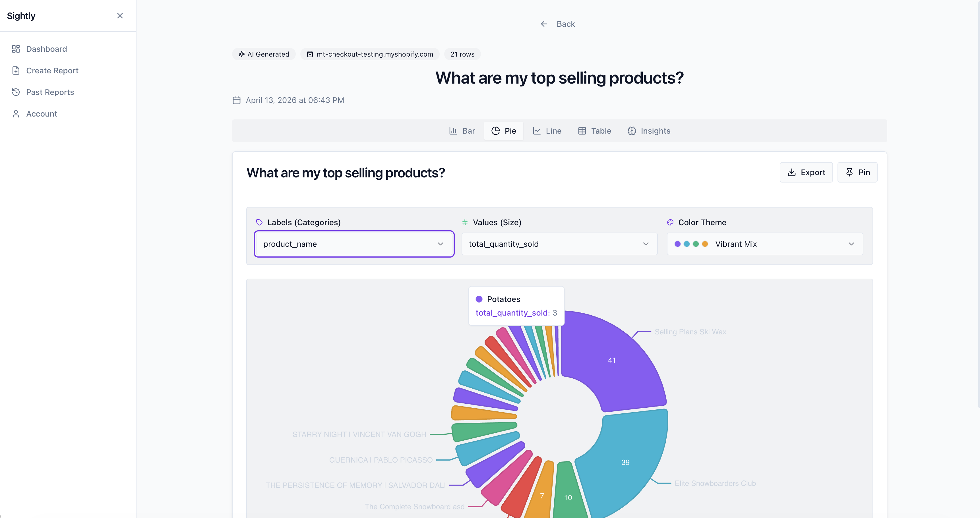Select the Line chart tab
The width and height of the screenshot is (980, 518).
(547, 131)
